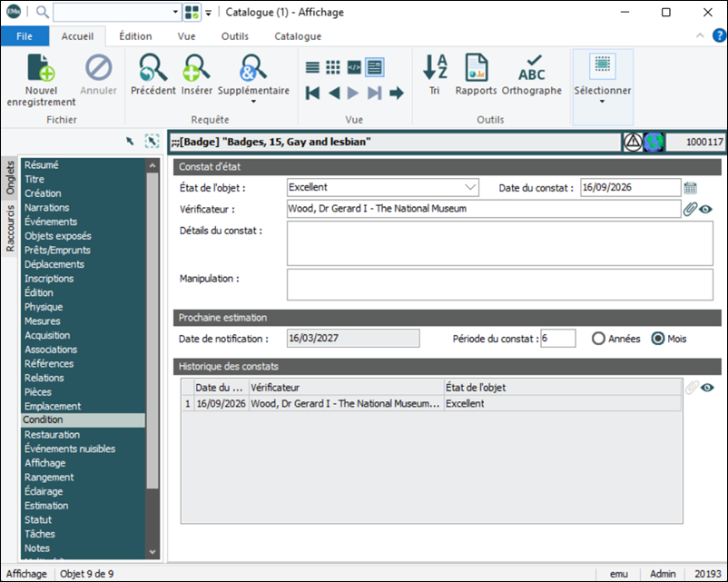Expand the Supplémentaire dropdown arrow

pyautogui.click(x=253, y=102)
